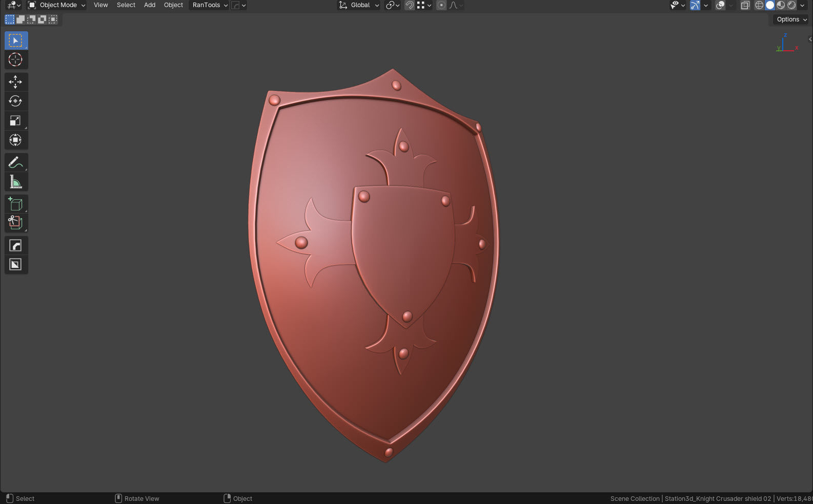Image resolution: width=813 pixels, height=504 pixels.
Task: Click the navigation gizmo Y axis
Action: click(779, 48)
